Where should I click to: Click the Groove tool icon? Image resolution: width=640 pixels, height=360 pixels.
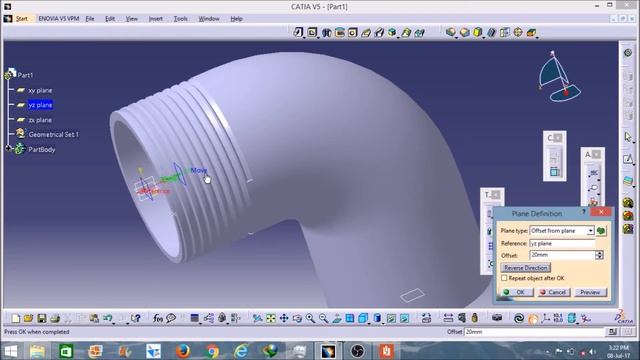(340, 32)
